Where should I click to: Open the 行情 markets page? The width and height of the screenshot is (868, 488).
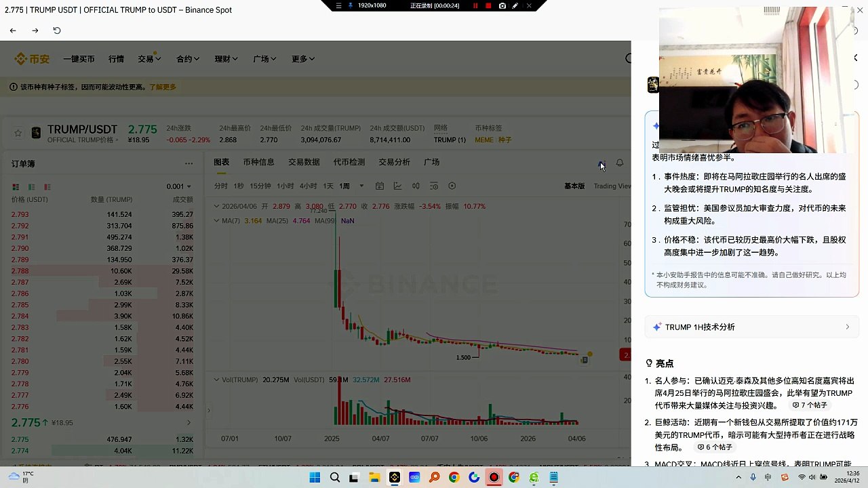(116, 59)
